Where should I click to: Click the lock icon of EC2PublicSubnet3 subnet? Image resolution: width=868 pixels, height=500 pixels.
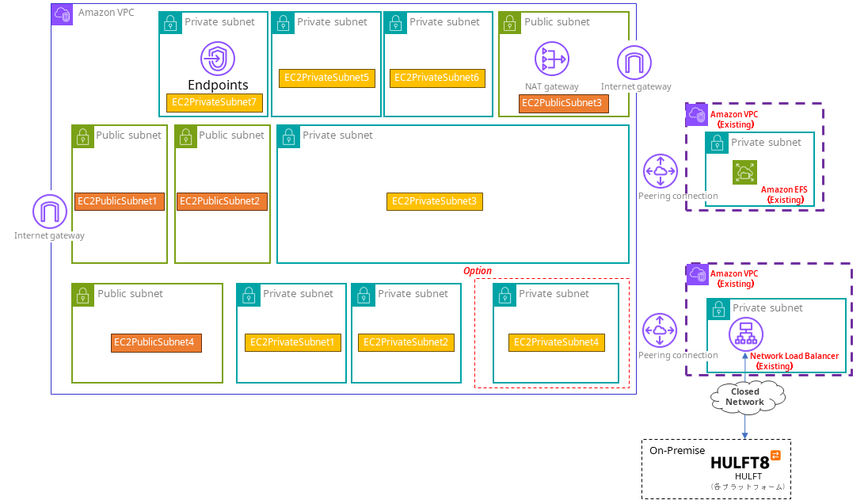click(x=510, y=23)
